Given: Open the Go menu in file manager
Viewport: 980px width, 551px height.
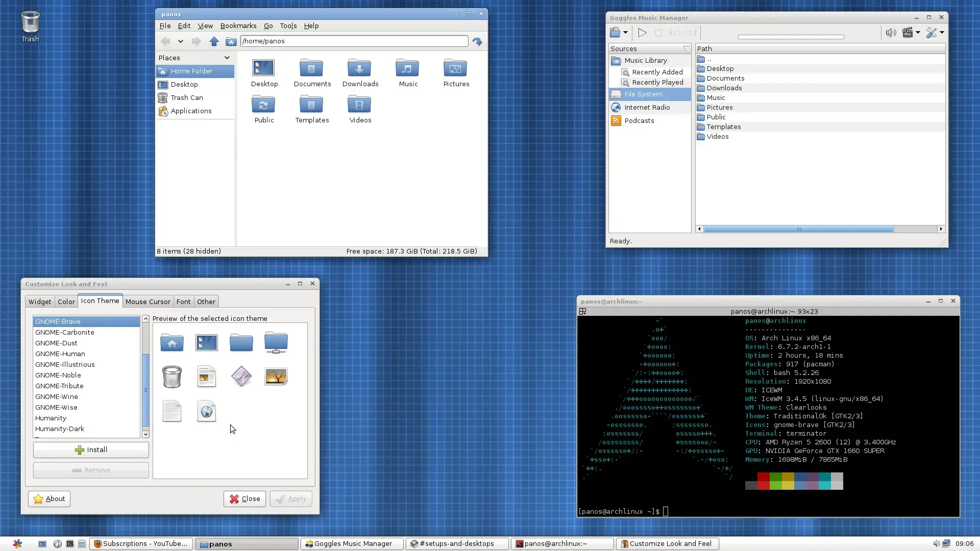Looking at the screenshot, I should coord(268,26).
